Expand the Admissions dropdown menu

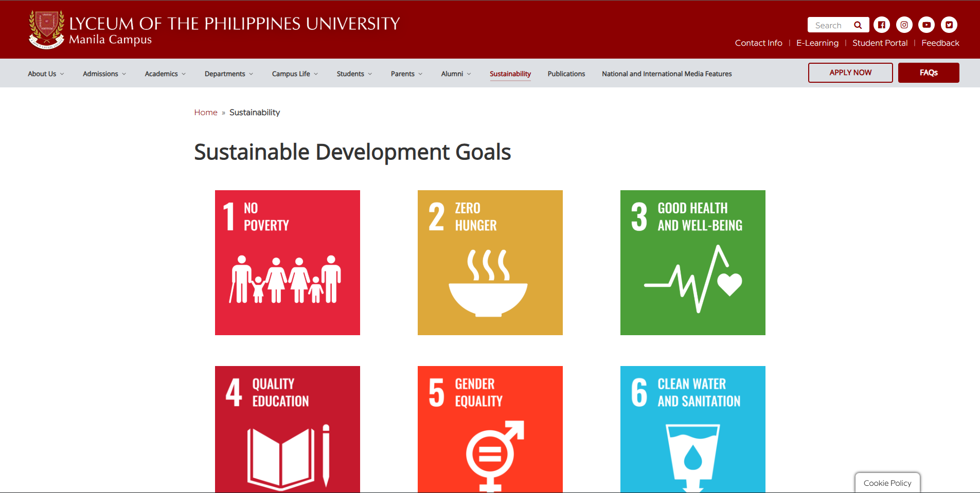[104, 74]
